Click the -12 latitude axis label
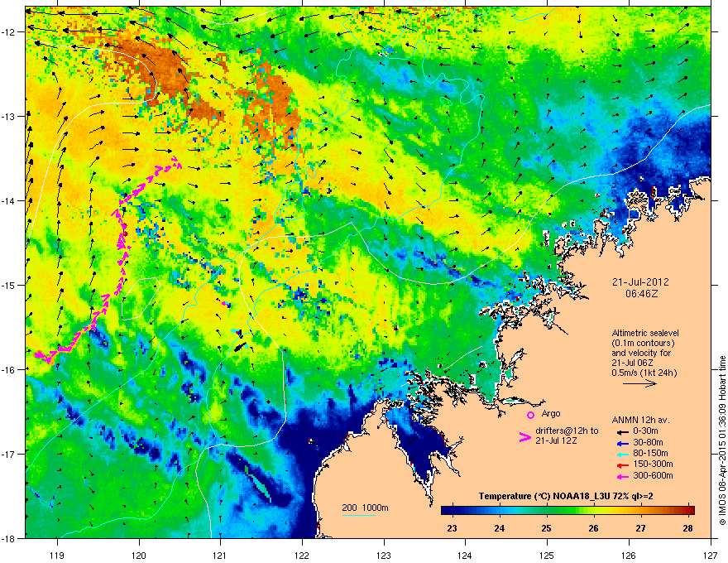The width and height of the screenshot is (728, 563). [x=9, y=32]
